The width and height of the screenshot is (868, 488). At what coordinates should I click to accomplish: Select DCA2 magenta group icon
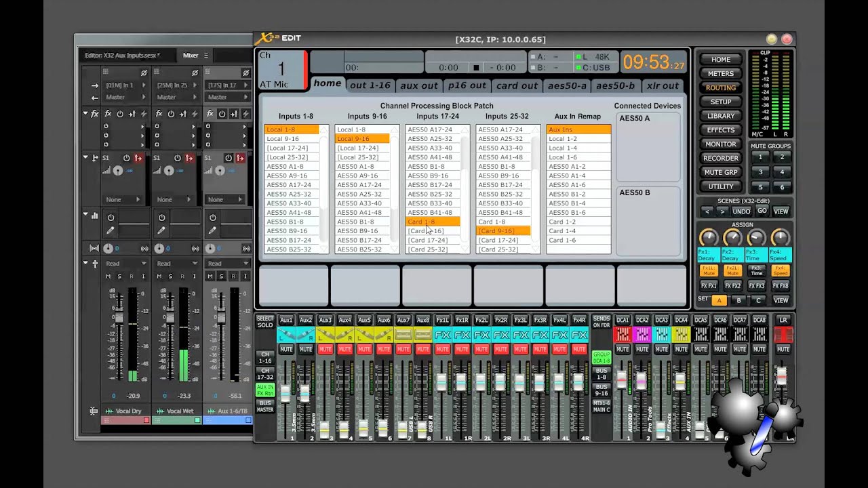click(x=642, y=334)
